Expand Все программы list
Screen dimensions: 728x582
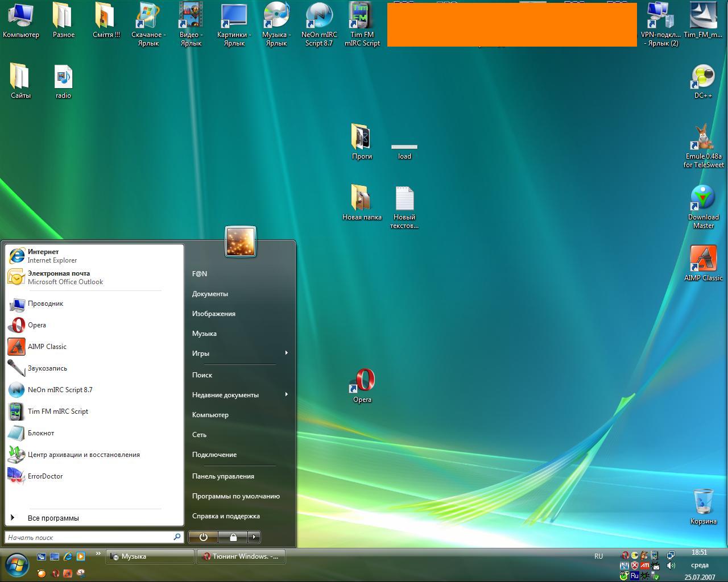[53, 518]
